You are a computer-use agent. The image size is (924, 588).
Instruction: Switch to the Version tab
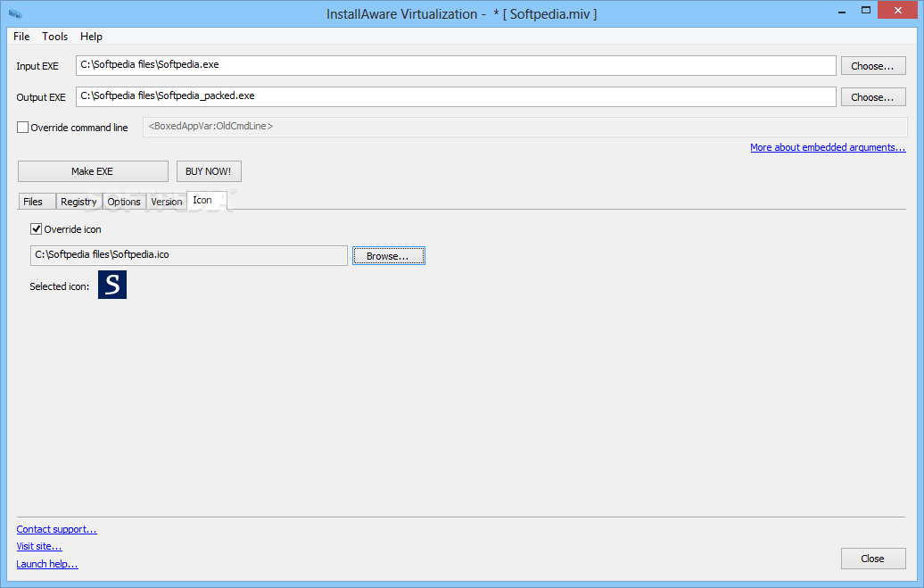pyautogui.click(x=167, y=202)
